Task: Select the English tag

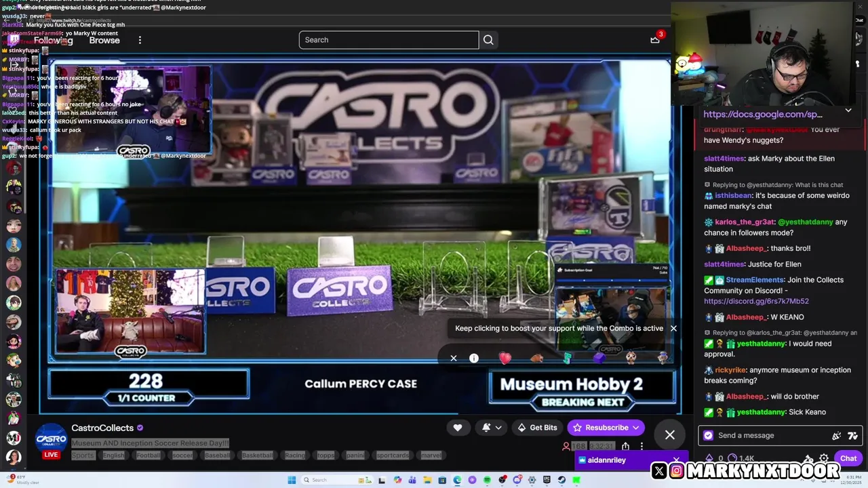Action: click(x=114, y=455)
